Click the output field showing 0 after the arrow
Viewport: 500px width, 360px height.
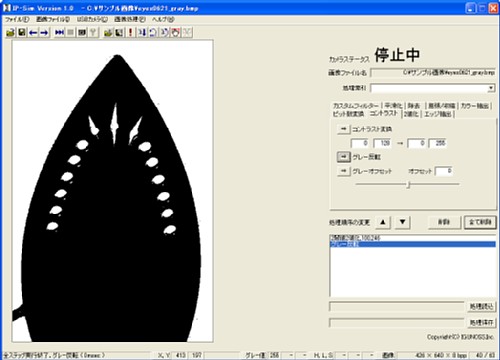point(416,143)
